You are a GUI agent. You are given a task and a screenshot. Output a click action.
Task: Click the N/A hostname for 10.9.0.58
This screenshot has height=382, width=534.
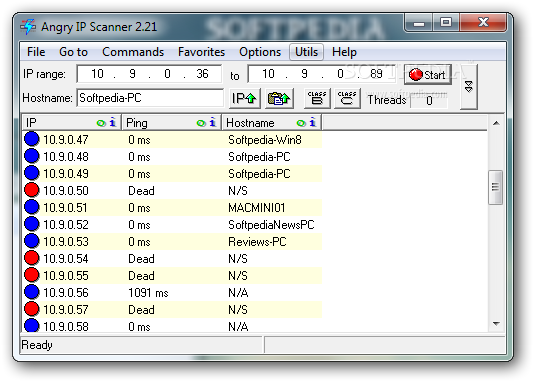point(238,326)
